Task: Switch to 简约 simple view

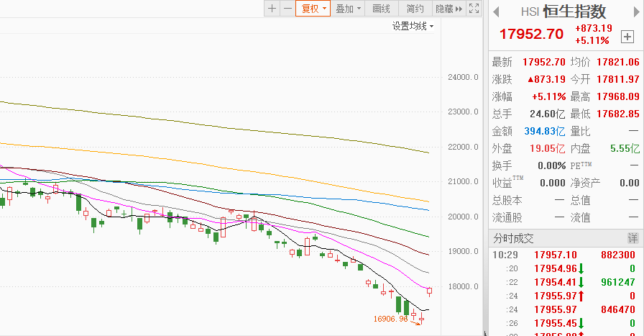Action: 415,9
